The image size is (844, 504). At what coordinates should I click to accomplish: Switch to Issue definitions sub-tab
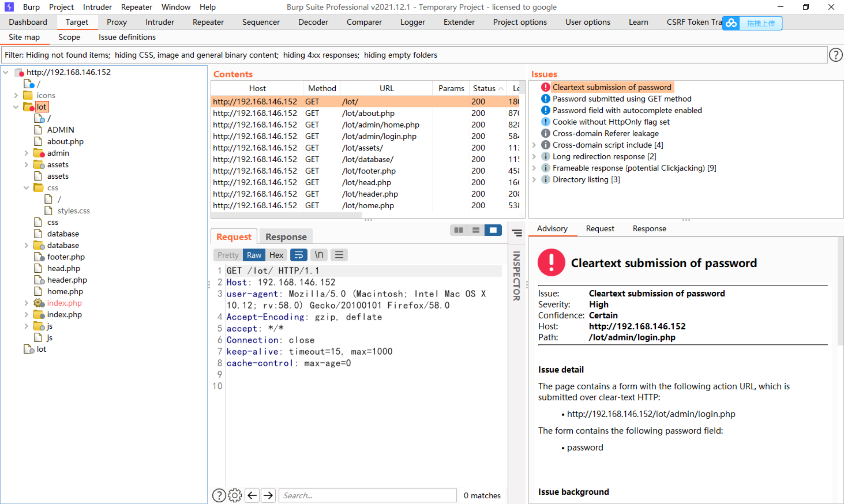(127, 37)
